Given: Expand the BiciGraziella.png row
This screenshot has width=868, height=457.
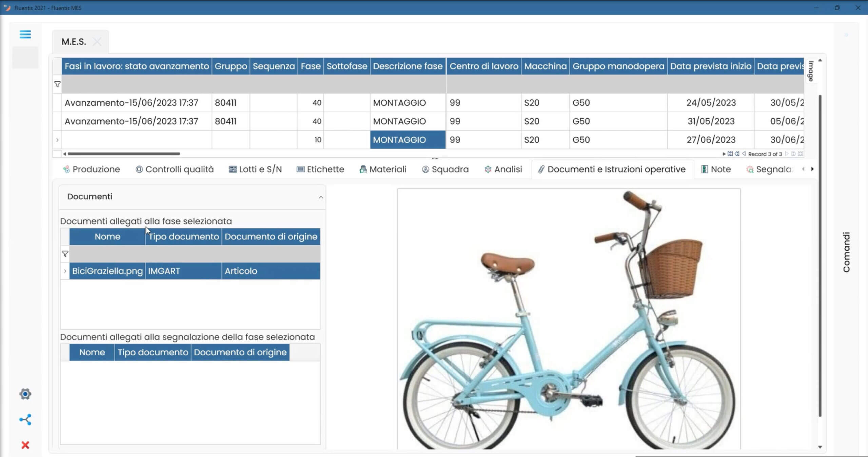Looking at the screenshot, I should click(65, 271).
